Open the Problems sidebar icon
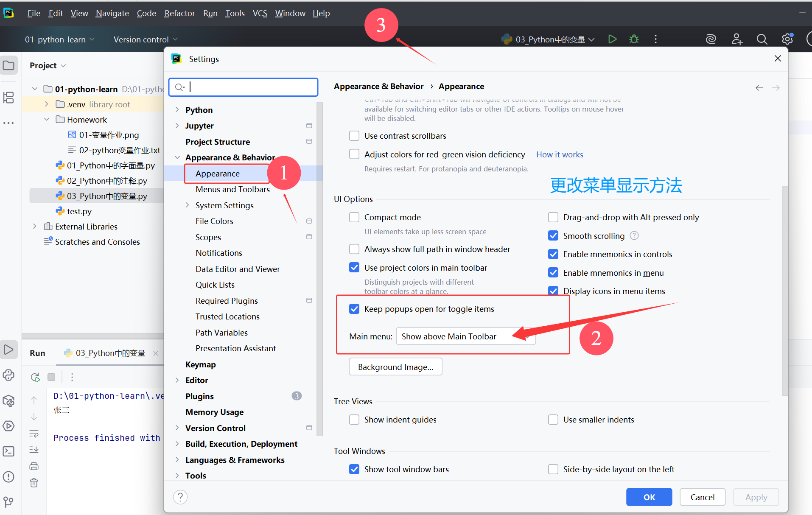The width and height of the screenshot is (812, 515). pyautogui.click(x=8, y=476)
